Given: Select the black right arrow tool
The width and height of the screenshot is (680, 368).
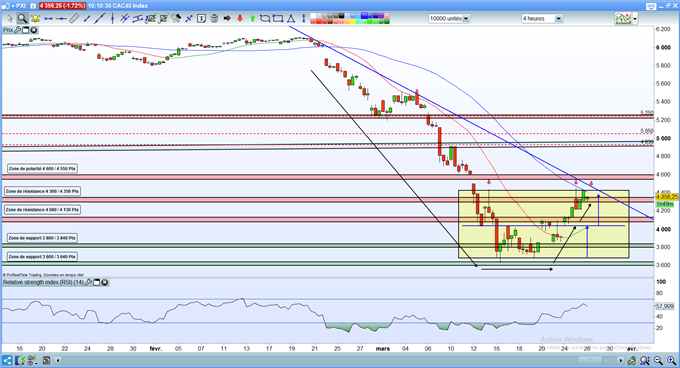Looking at the screenshot, I should [x=227, y=19].
